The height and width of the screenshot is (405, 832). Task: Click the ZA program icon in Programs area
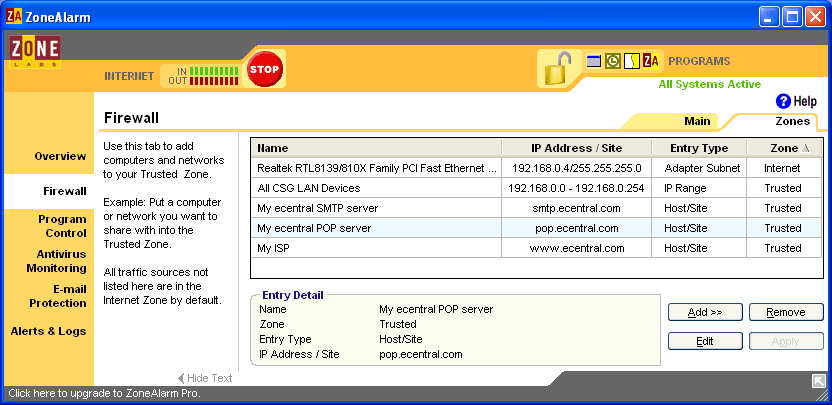(650, 61)
